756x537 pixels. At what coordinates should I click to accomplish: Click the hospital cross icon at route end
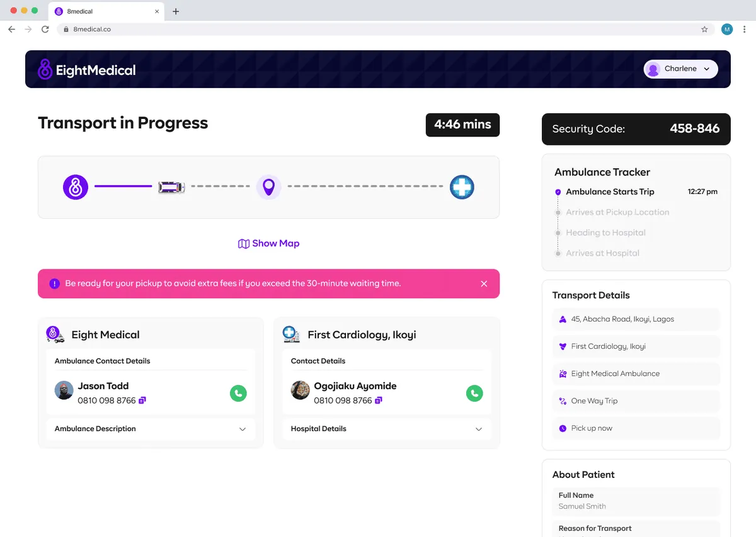click(x=462, y=187)
